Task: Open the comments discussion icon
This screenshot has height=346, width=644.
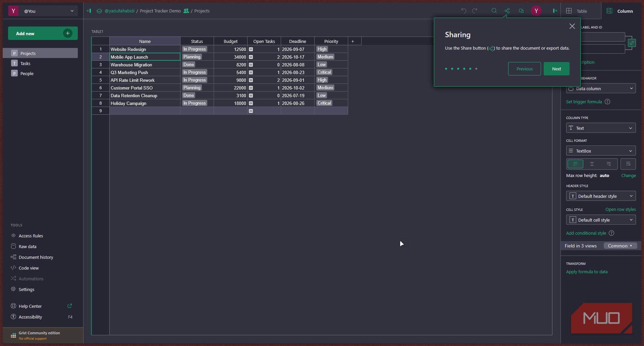Action: click(x=521, y=11)
